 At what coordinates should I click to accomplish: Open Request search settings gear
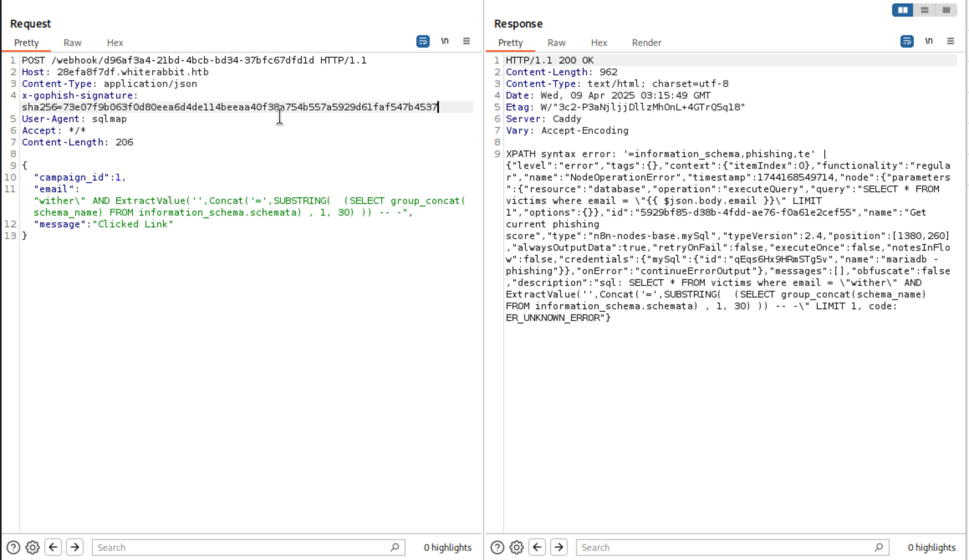(33, 547)
